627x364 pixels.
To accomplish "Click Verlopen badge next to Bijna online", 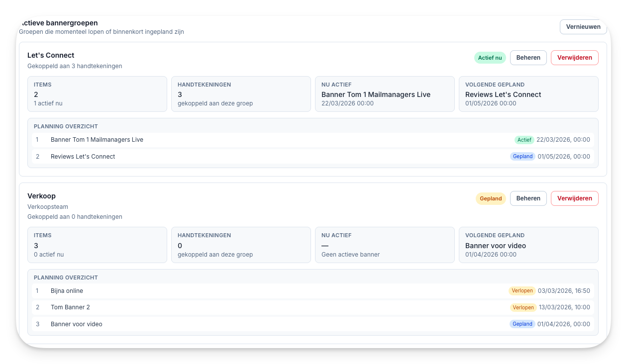I will coord(522,291).
